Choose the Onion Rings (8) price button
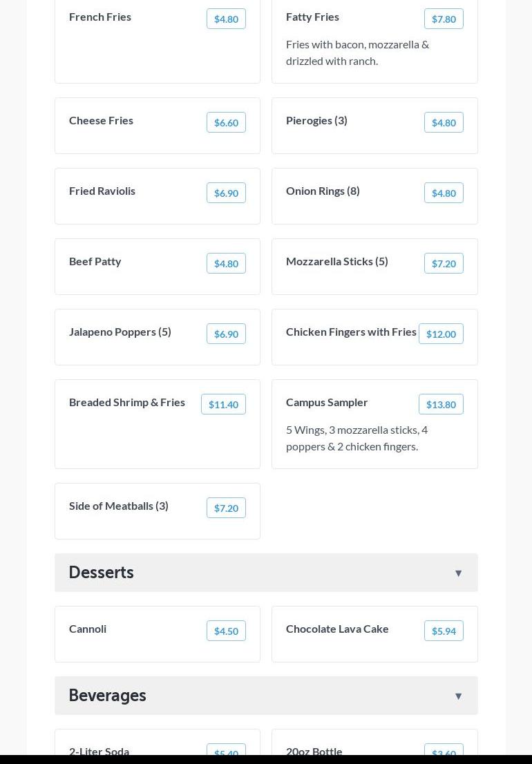Viewport: 532px width, 764px height. (444, 193)
